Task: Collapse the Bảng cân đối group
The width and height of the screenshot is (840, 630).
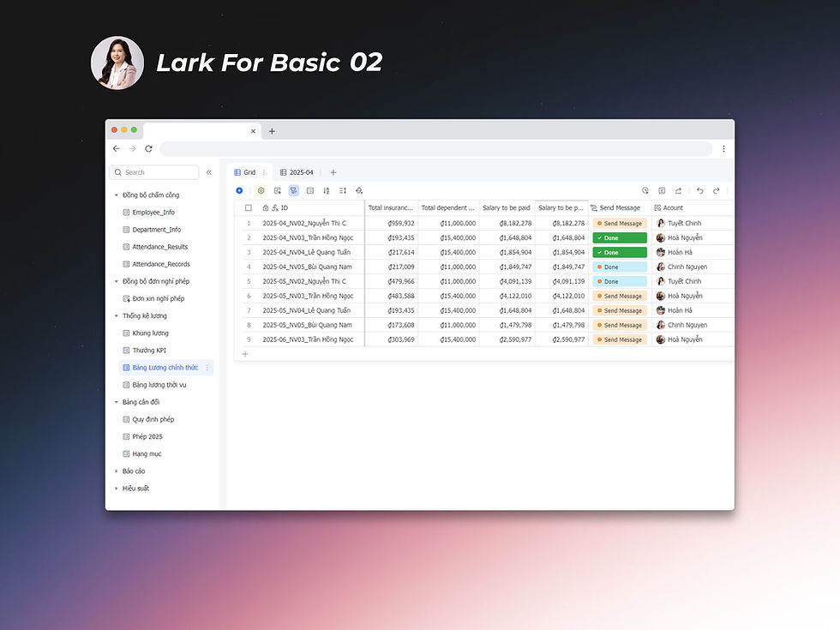Action: (117, 402)
